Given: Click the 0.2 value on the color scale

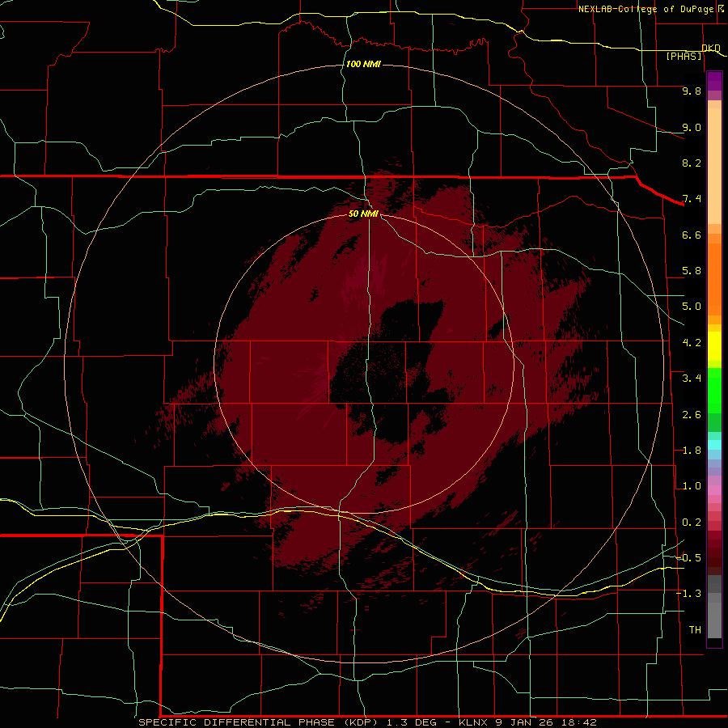Looking at the screenshot, I should click(692, 523).
